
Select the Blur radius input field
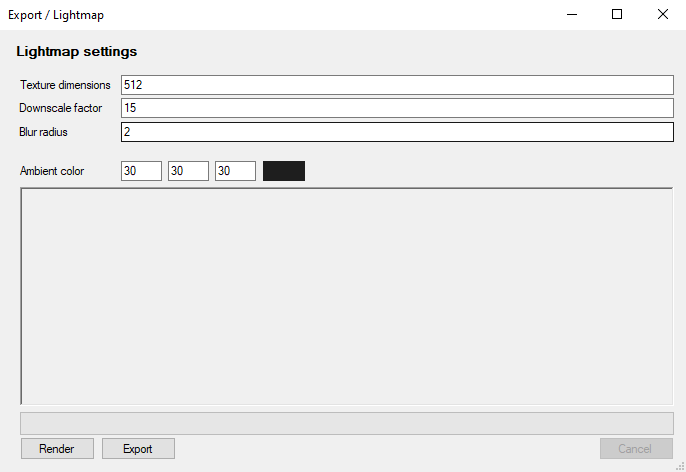click(x=397, y=132)
